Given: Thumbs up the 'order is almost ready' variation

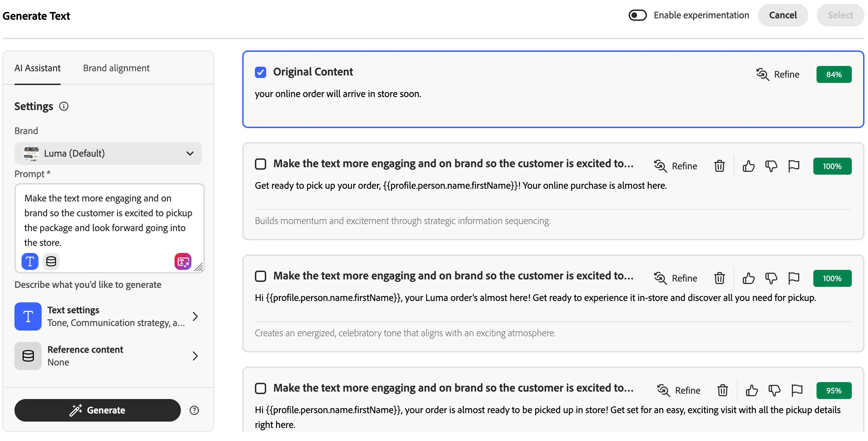Looking at the screenshot, I should (x=752, y=390).
